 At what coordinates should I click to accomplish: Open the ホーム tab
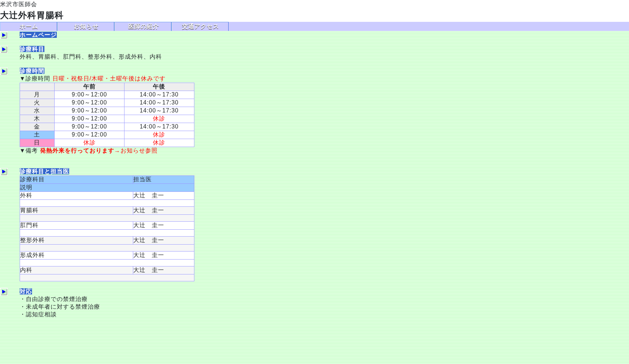click(x=28, y=27)
